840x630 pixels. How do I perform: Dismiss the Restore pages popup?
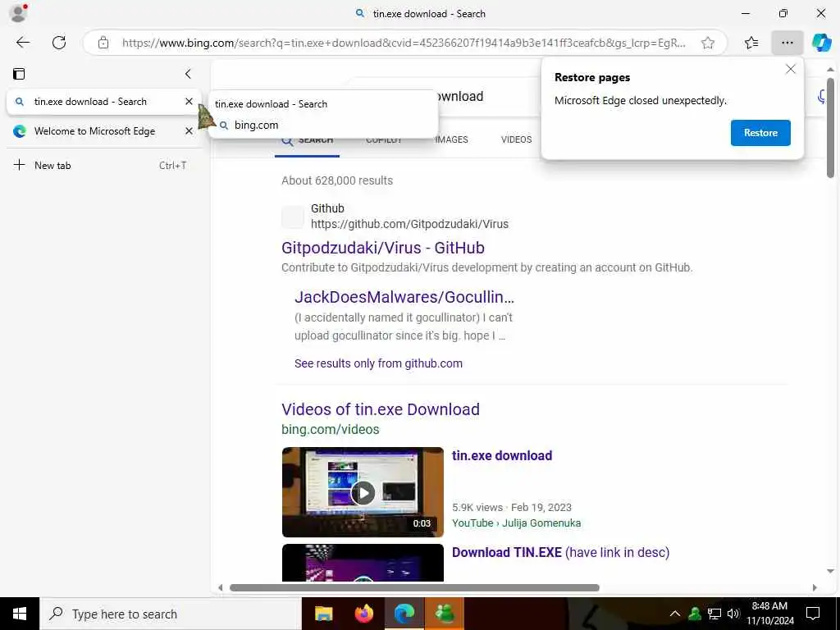pyautogui.click(x=790, y=69)
